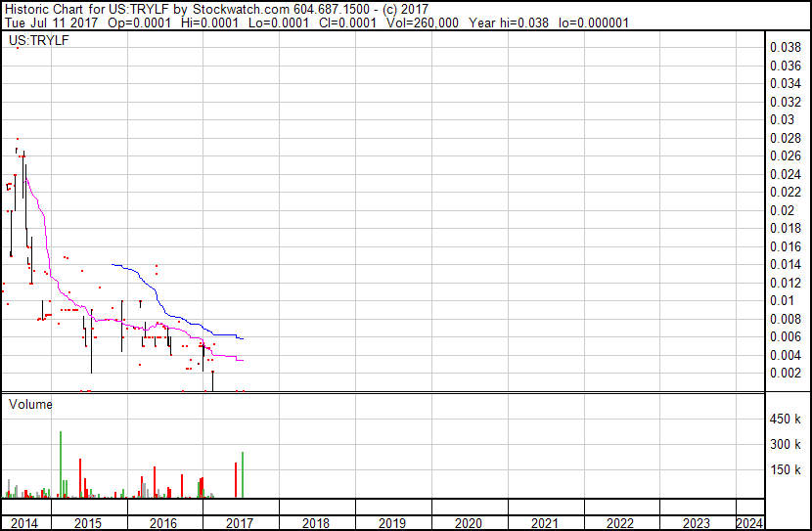Image resolution: width=812 pixels, height=531 pixels.
Task: Click the Cl=0.0001 header value
Action: pyautogui.click(x=347, y=22)
